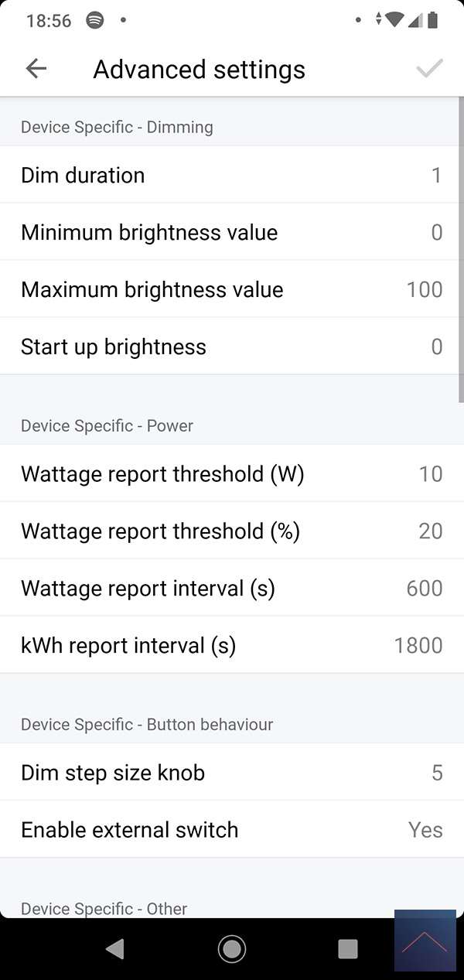Tap the upward chevron overlay button
The height and width of the screenshot is (980, 464).
(x=425, y=941)
